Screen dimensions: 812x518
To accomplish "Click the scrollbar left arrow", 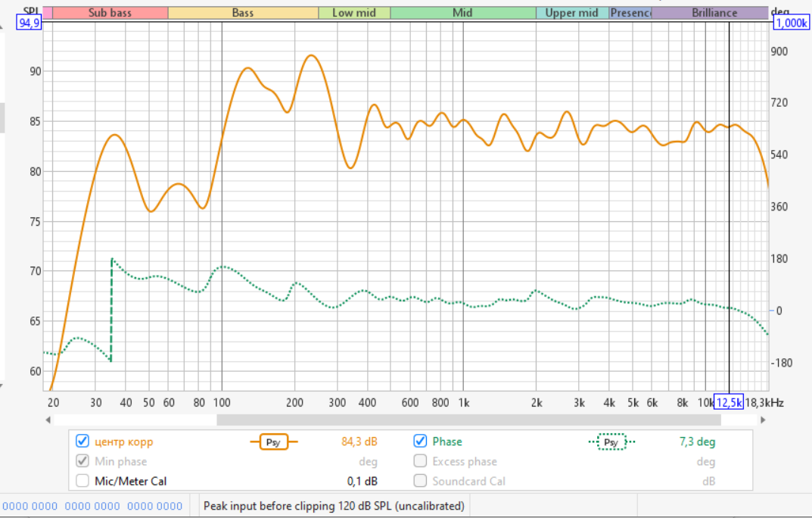I will [x=48, y=420].
